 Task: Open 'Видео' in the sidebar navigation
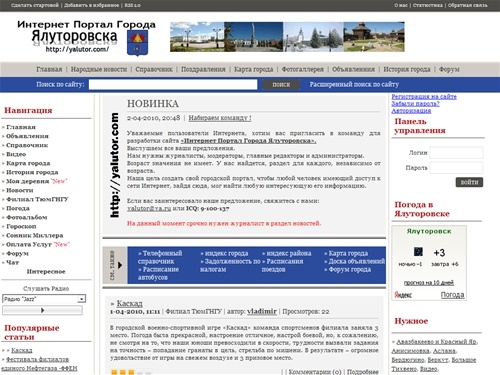click(x=16, y=154)
